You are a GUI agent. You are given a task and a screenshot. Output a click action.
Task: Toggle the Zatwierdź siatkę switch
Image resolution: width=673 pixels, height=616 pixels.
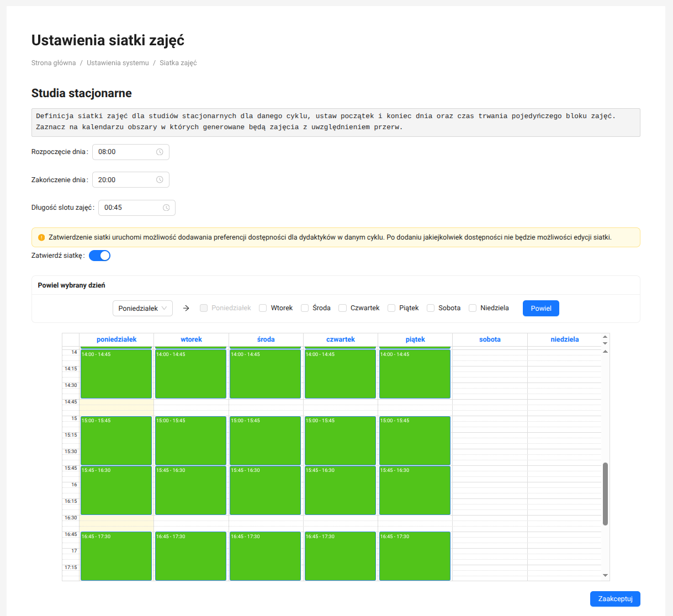99,256
